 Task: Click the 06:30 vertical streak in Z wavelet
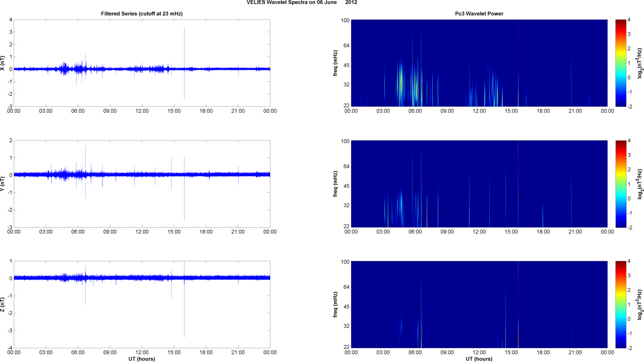[421, 315]
